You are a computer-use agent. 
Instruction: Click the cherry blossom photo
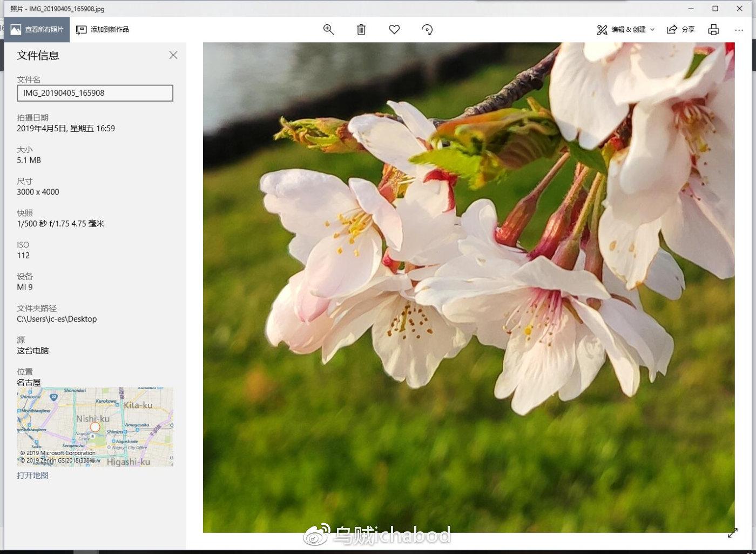point(468,287)
